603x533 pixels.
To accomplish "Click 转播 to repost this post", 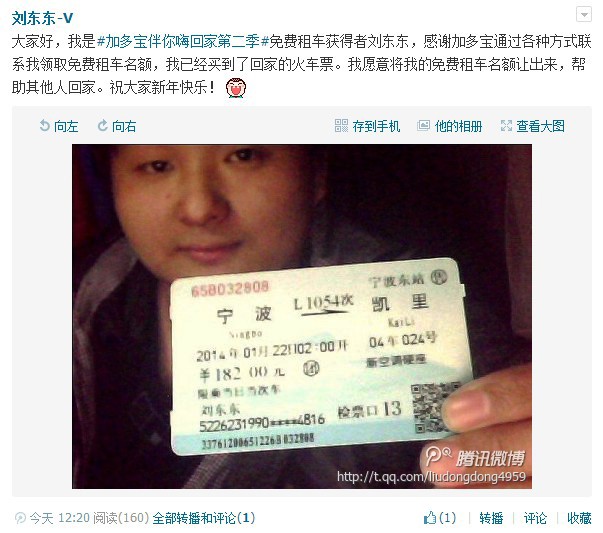I will (491, 518).
